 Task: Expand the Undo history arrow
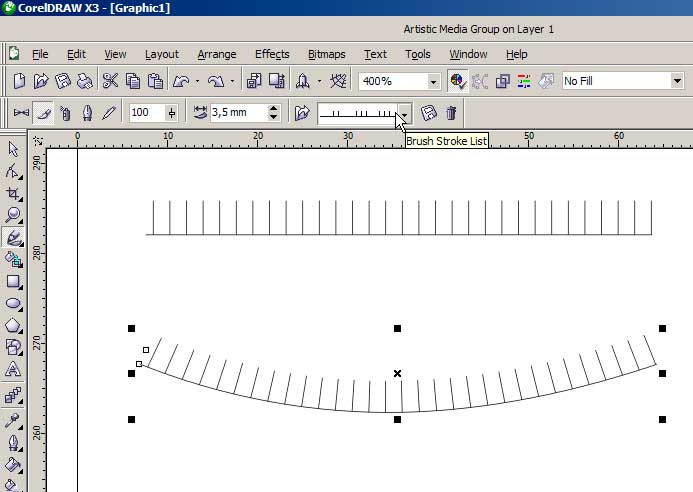coord(197,81)
